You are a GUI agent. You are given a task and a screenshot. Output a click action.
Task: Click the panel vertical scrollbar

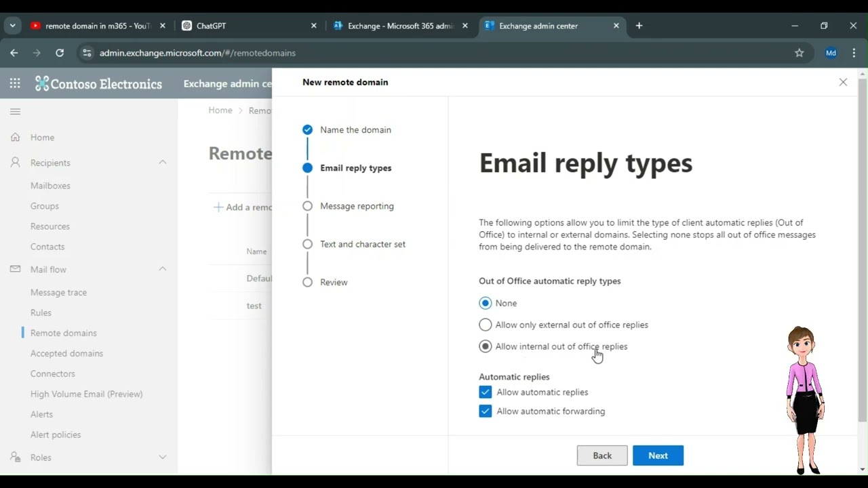coord(863,251)
